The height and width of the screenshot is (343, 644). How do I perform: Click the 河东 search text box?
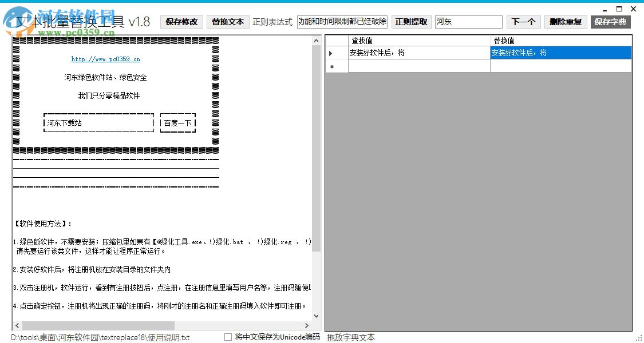(468, 22)
